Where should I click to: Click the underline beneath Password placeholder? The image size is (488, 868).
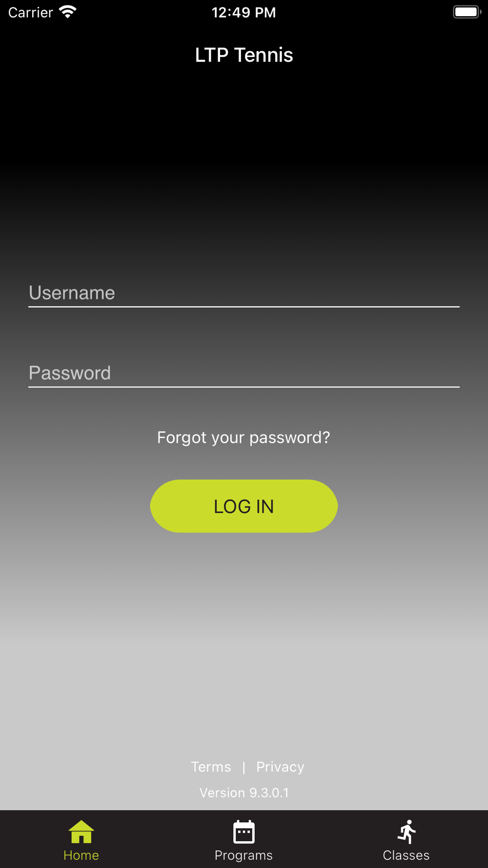[x=244, y=387]
